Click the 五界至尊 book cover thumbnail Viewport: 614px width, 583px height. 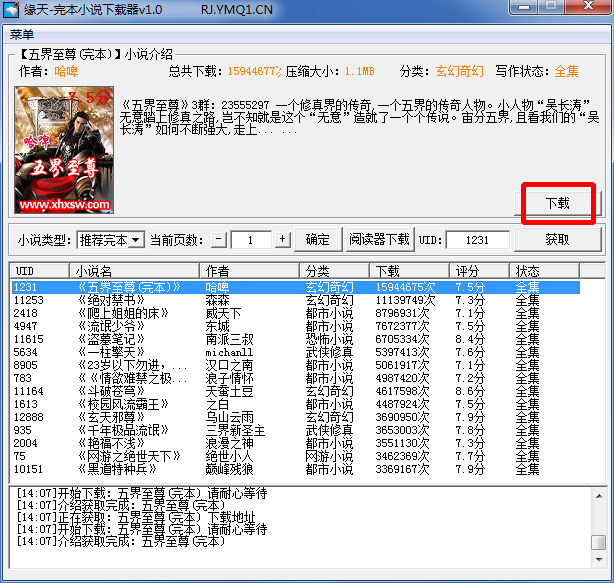tap(62, 150)
